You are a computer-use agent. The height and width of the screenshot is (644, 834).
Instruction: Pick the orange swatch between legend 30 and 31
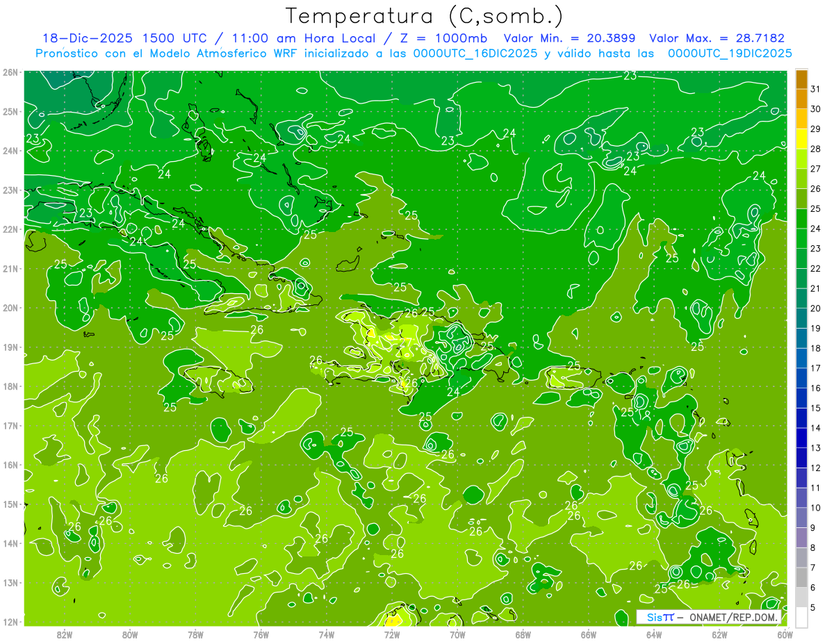coord(801,99)
